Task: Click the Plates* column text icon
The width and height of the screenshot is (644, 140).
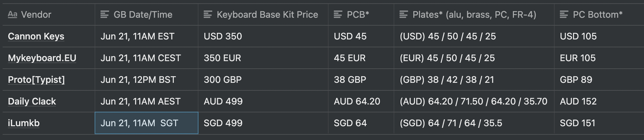Action: coord(403,14)
